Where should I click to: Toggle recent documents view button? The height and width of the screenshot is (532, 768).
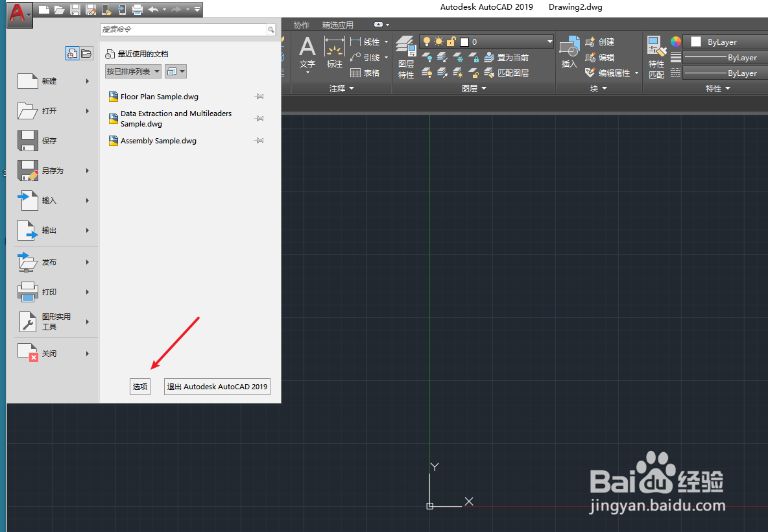click(x=73, y=53)
